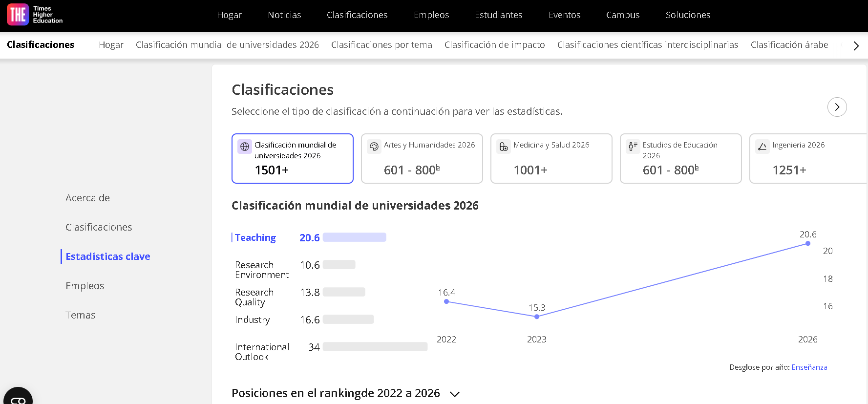Click the Research Environment score bar

(339, 265)
